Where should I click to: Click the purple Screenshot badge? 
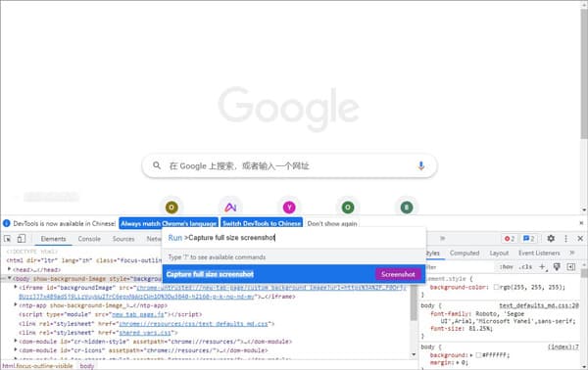[398, 274]
